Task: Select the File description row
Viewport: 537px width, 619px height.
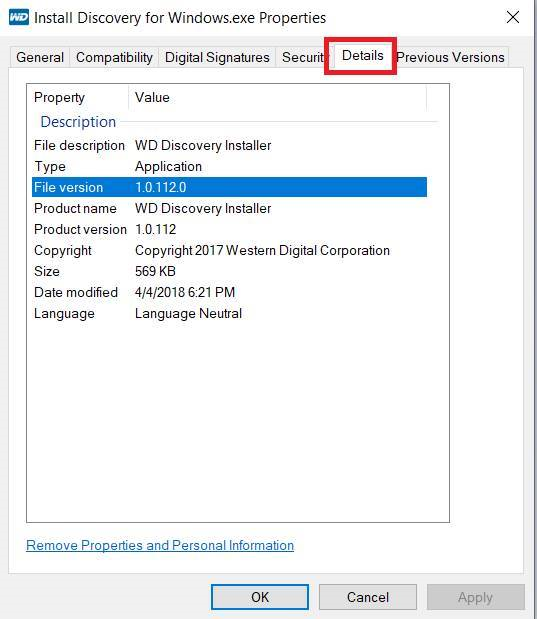Action: pyautogui.click(x=229, y=146)
